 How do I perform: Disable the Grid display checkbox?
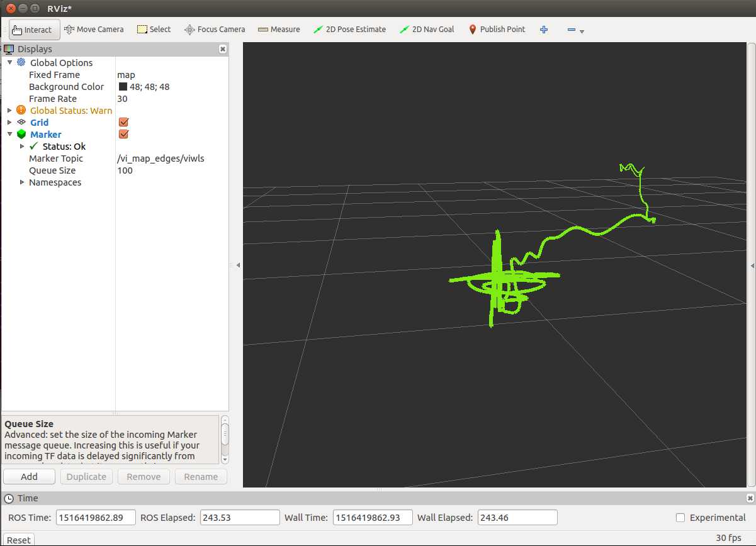click(123, 123)
